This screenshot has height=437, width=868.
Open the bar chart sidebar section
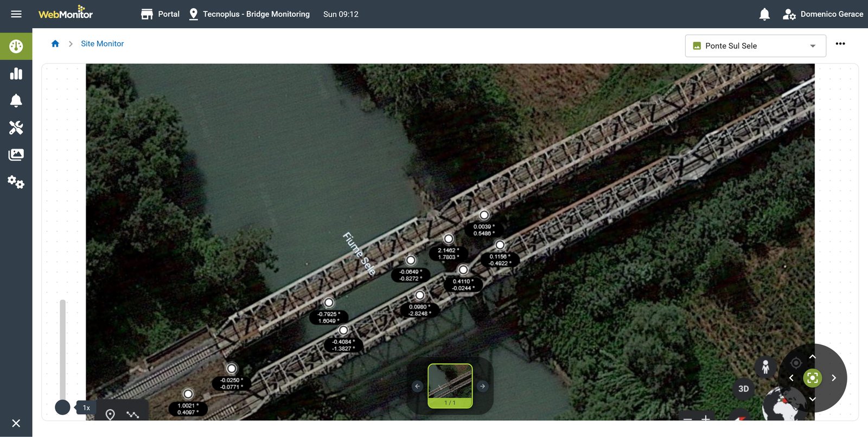[x=16, y=74]
